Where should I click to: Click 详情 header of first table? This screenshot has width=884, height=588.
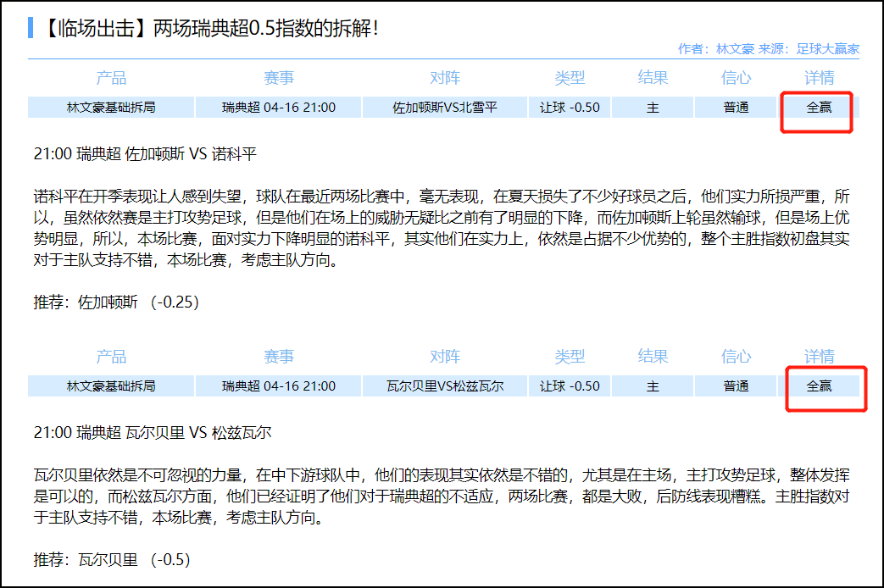[x=819, y=77]
